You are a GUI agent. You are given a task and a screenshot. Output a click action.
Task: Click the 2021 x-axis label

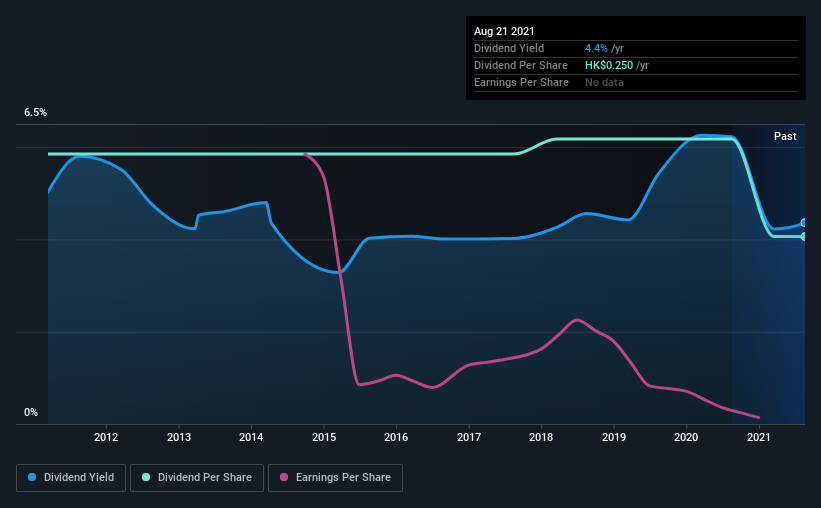759,437
